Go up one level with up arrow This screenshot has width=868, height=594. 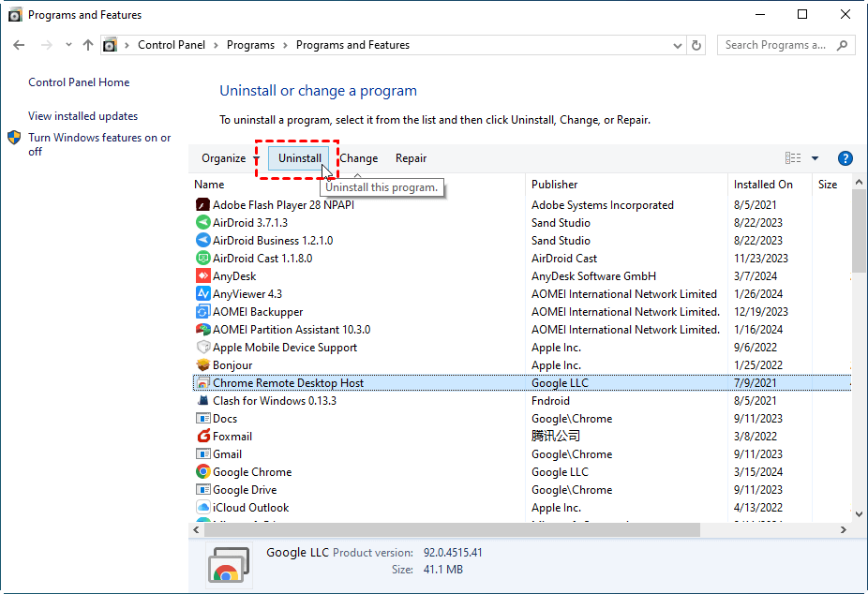(88, 45)
